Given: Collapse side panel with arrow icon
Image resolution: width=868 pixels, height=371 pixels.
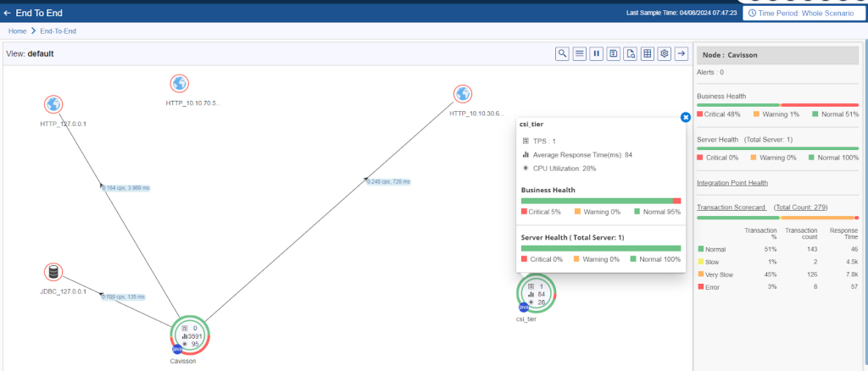Looking at the screenshot, I should tap(681, 53).
